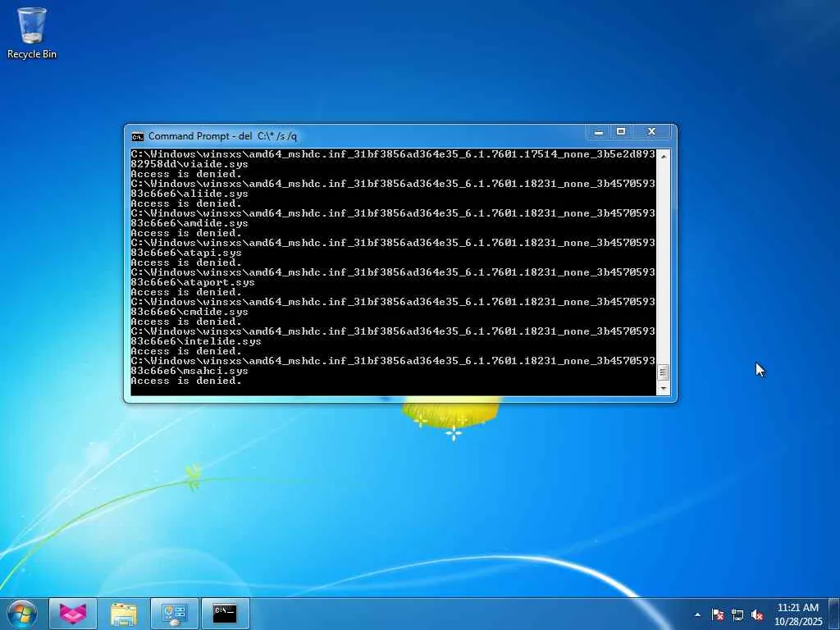This screenshot has width=840, height=630.
Task: Click the Command Prompt title bar icon
Action: tap(138, 137)
